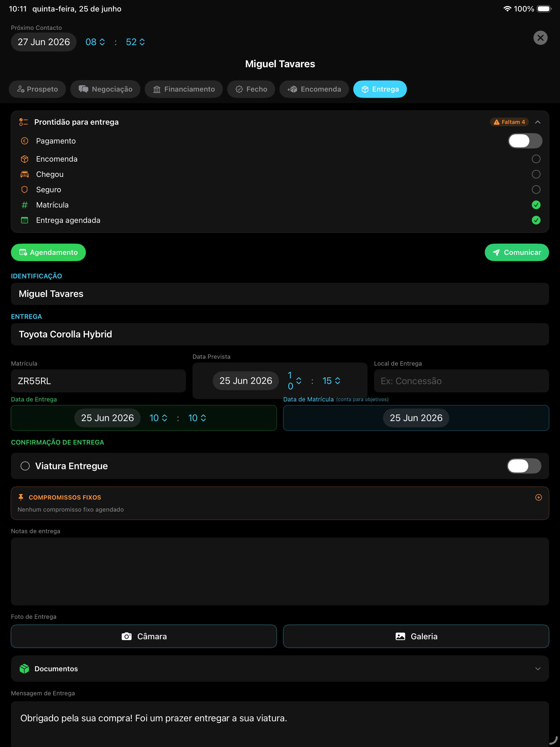Open Câmara to take delivery photo

(144, 636)
